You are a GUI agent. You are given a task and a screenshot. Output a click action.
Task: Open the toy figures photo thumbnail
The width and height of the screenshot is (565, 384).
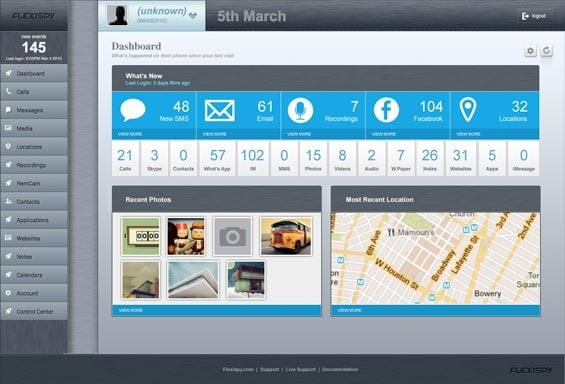pyautogui.click(x=186, y=236)
